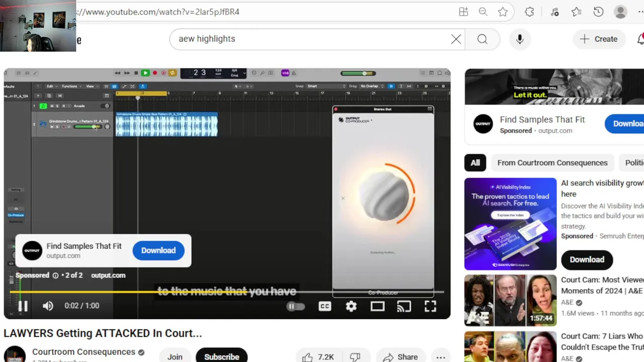Select the 'From Courtroom Consequences' chip

552,163
